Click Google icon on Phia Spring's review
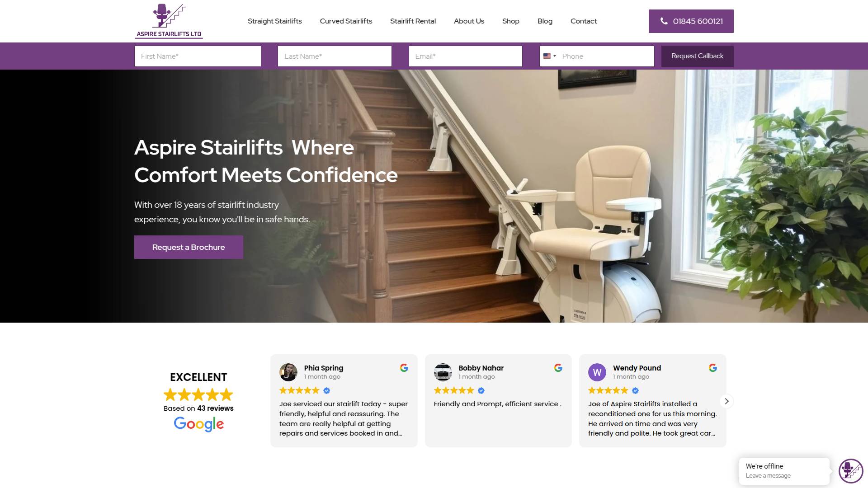The height and width of the screenshot is (488, 868). pyautogui.click(x=404, y=368)
